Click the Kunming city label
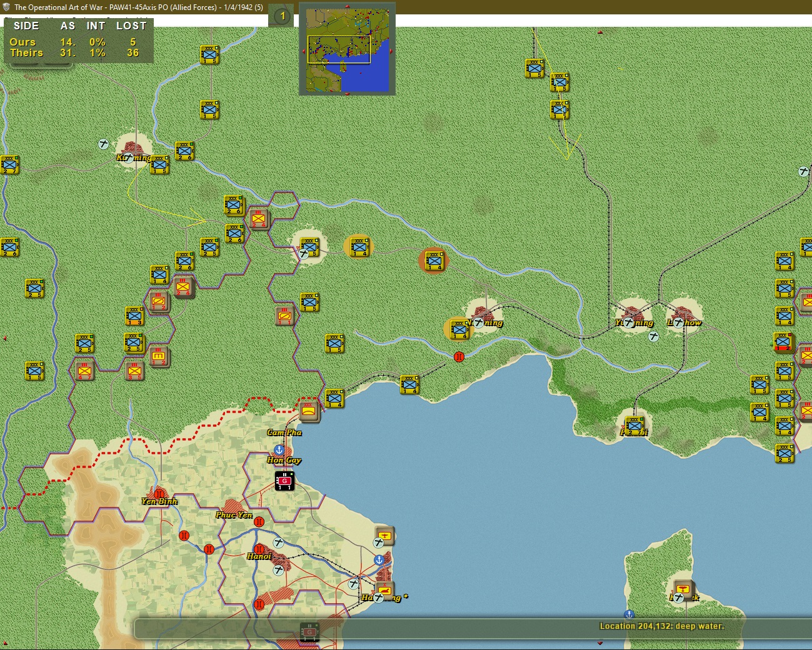The image size is (812, 650). 134,157
